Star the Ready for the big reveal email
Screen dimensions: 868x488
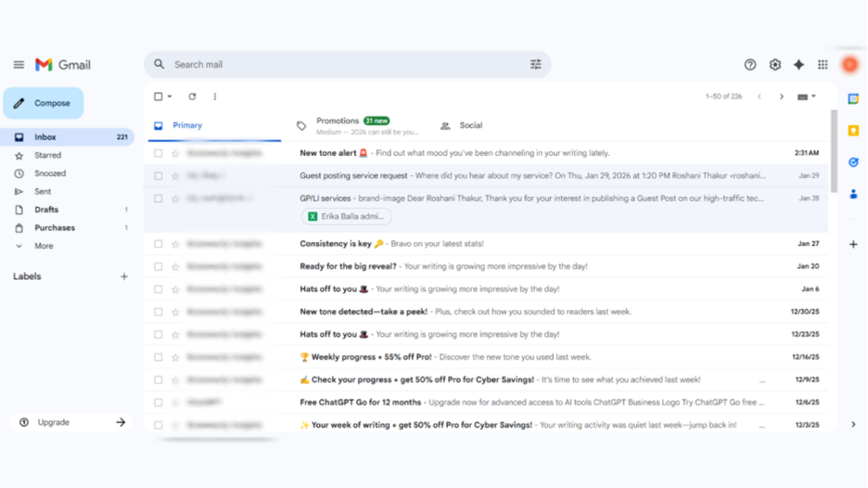pos(175,267)
